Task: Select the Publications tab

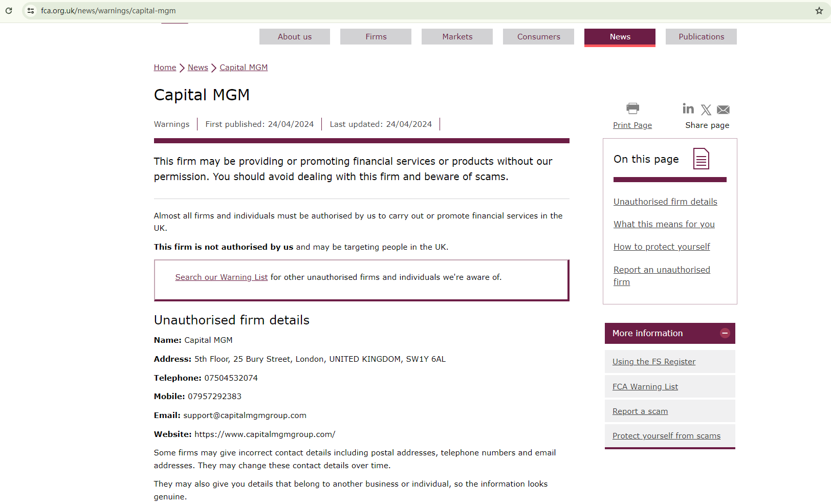Action: [x=701, y=37]
